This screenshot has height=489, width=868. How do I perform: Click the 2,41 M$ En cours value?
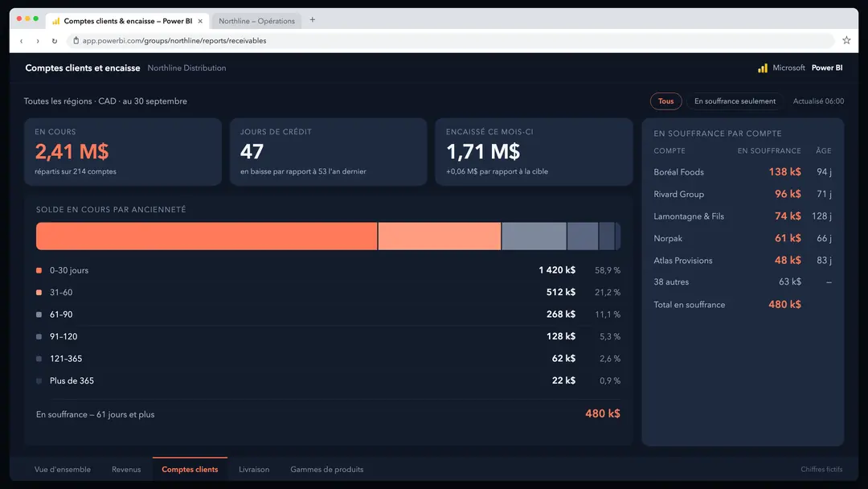pyautogui.click(x=72, y=151)
